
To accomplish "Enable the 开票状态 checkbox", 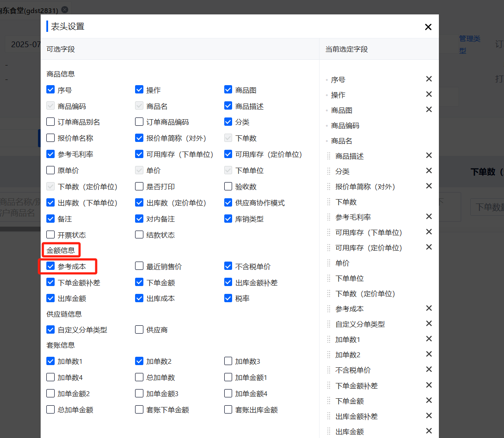I will tap(50, 235).
